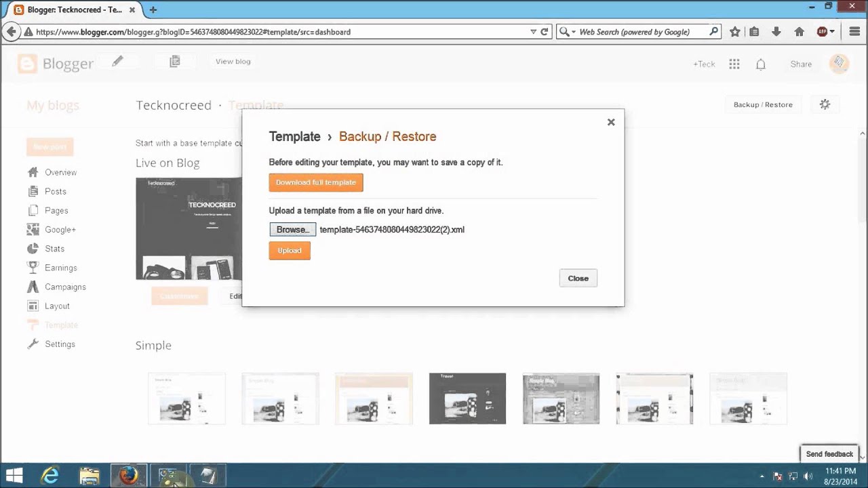Click the Close button in dialog

(x=578, y=279)
